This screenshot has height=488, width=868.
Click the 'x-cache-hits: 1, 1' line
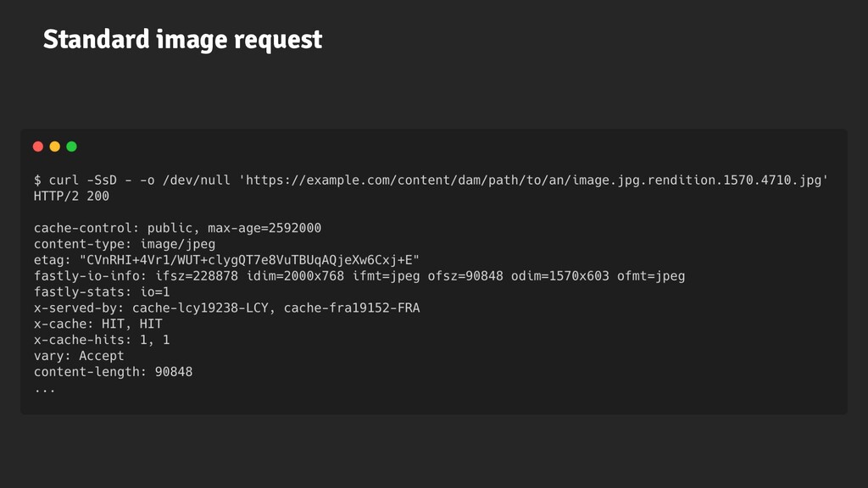point(102,341)
